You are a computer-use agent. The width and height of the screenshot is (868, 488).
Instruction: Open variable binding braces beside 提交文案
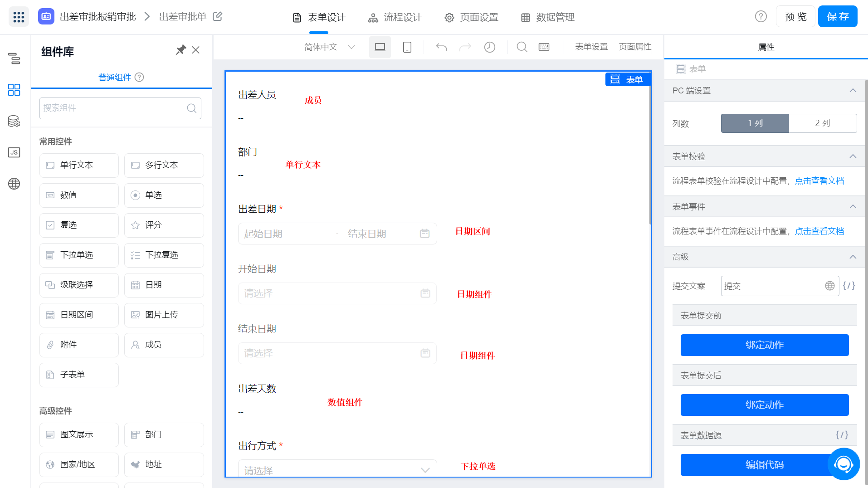849,286
